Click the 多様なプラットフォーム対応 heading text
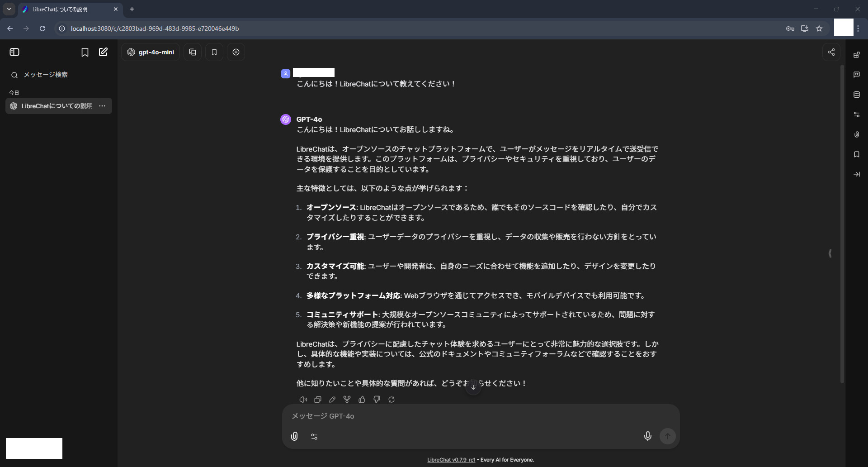 click(x=353, y=295)
